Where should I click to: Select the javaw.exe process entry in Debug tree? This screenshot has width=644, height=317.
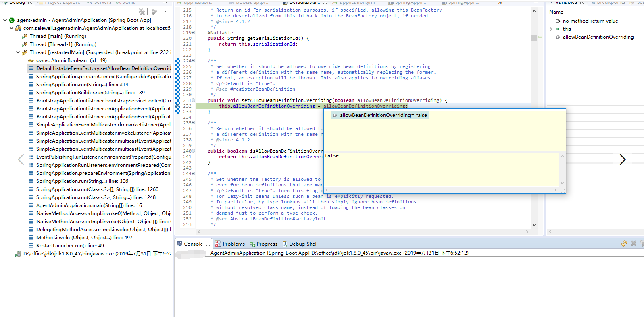click(93, 254)
